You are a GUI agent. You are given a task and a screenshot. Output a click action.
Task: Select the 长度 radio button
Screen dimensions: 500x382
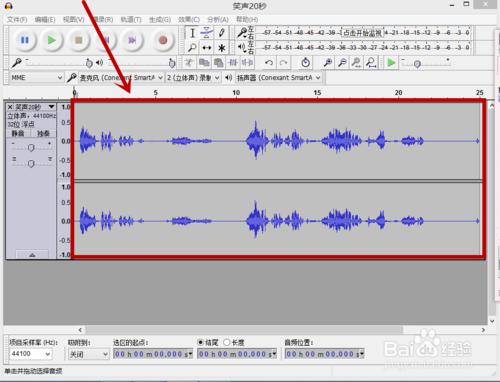(x=227, y=342)
